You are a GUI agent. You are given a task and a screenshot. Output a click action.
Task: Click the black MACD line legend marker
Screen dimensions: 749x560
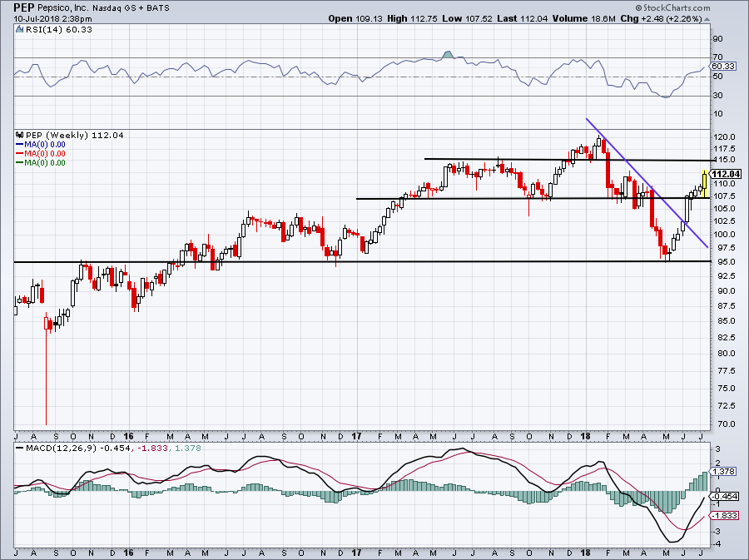pyautogui.click(x=19, y=448)
